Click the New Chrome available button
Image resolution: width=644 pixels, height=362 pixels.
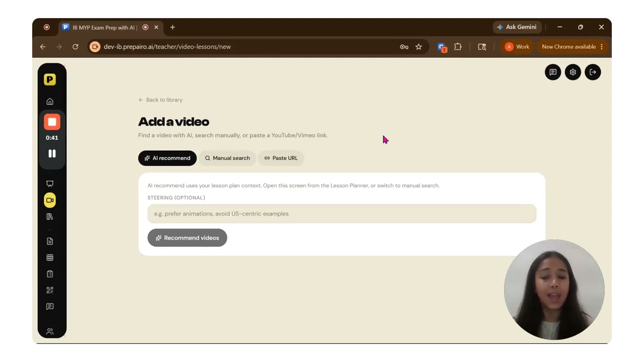tap(573, 47)
